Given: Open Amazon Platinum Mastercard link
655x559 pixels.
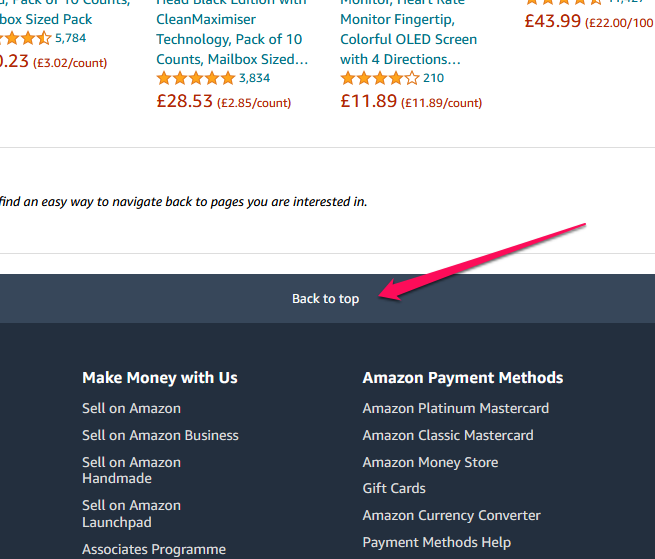Looking at the screenshot, I should (x=455, y=408).
